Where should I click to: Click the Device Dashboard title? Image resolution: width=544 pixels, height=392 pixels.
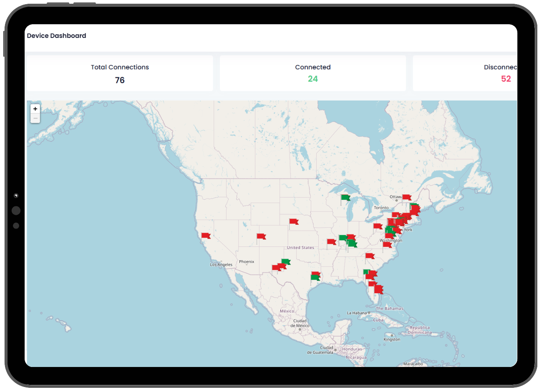coord(57,36)
